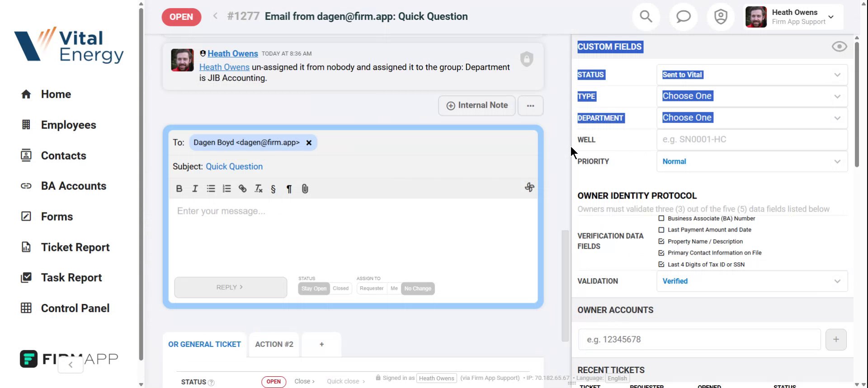Screen dimensions: 868x388
Task: Click the Forms edit icon
Action: pos(26,216)
